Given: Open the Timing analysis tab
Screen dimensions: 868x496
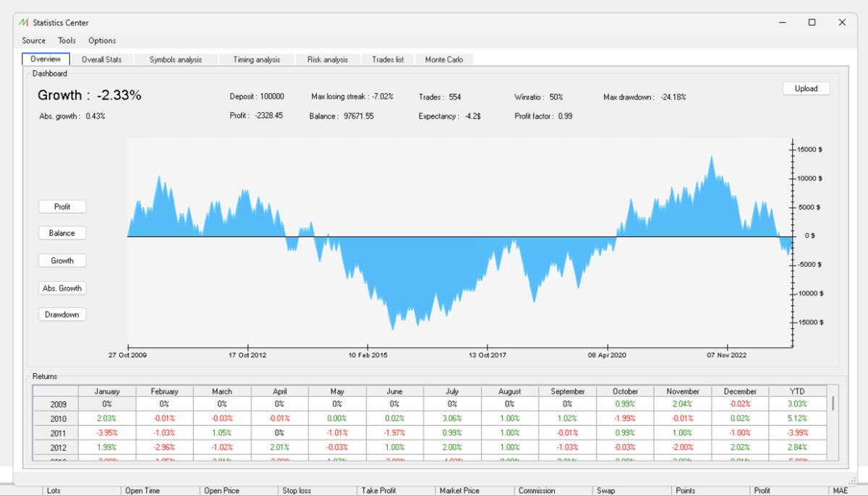Looking at the screenshot, I should pos(257,59).
